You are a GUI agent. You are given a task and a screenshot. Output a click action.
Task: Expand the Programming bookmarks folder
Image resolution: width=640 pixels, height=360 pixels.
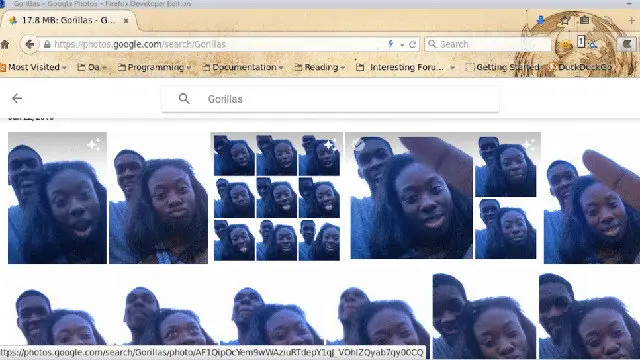[154, 67]
